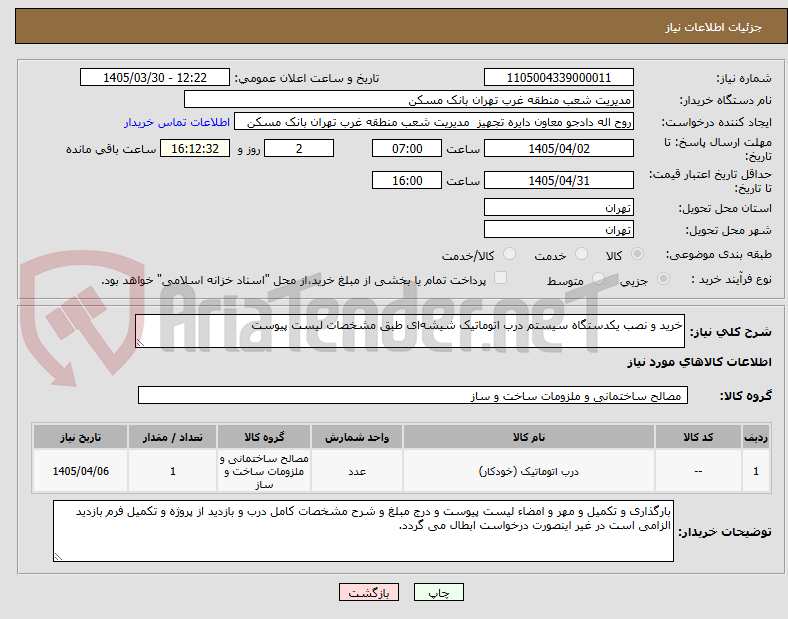Click the کد کالا column header
This screenshot has width=788, height=619.
tap(698, 437)
